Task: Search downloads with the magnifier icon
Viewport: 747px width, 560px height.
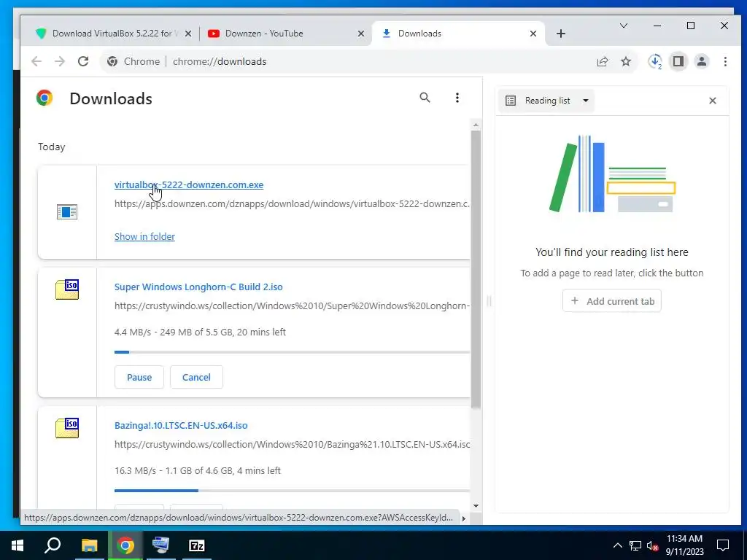Action: click(x=425, y=98)
